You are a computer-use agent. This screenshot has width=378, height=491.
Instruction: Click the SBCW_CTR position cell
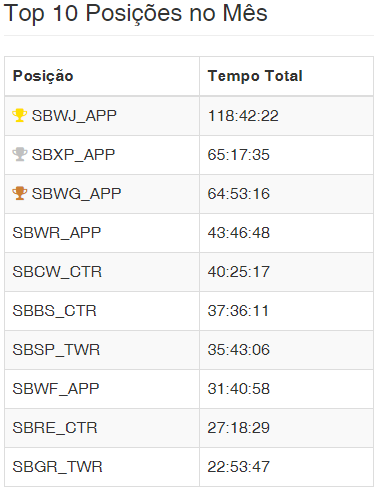point(57,272)
